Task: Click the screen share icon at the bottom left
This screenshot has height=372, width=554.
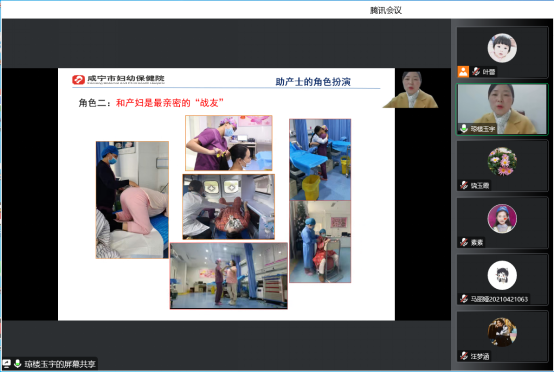Action: pyautogui.click(x=6, y=364)
